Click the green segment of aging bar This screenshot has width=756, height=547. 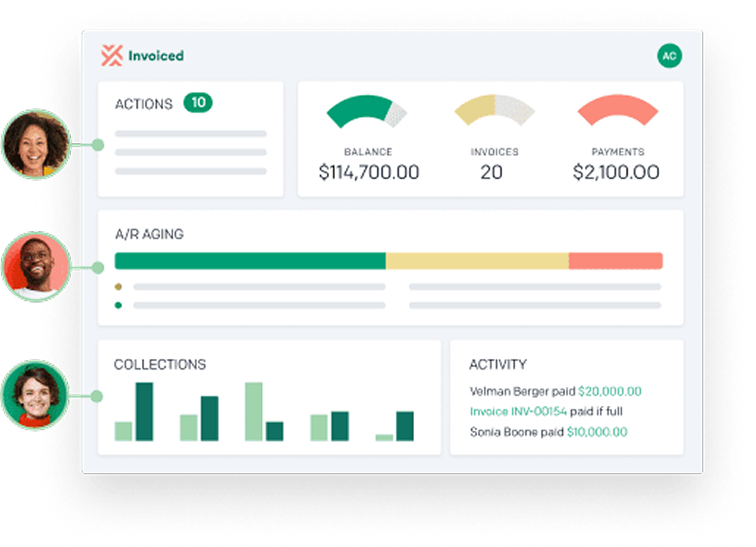pyautogui.click(x=250, y=261)
